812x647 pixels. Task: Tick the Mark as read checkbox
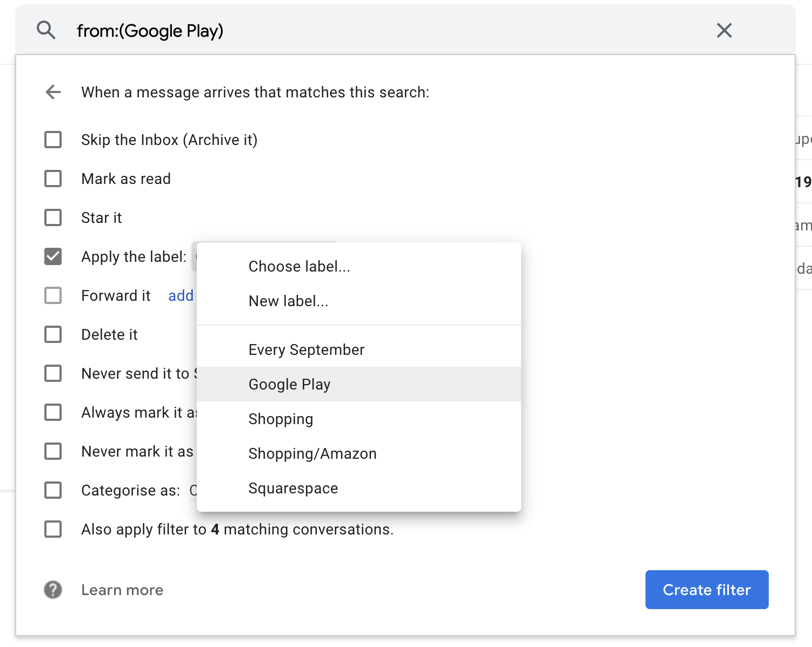[53, 179]
